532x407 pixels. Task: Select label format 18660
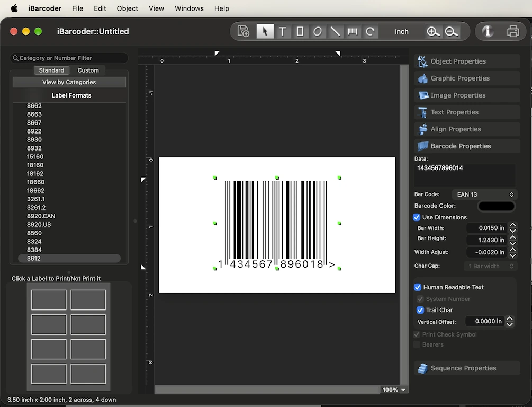tap(35, 182)
